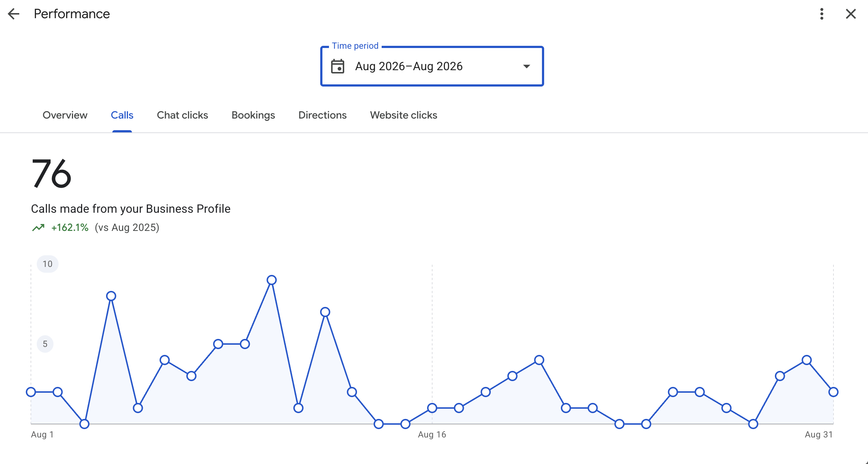Switch to the Overview tab

point(65,115)
